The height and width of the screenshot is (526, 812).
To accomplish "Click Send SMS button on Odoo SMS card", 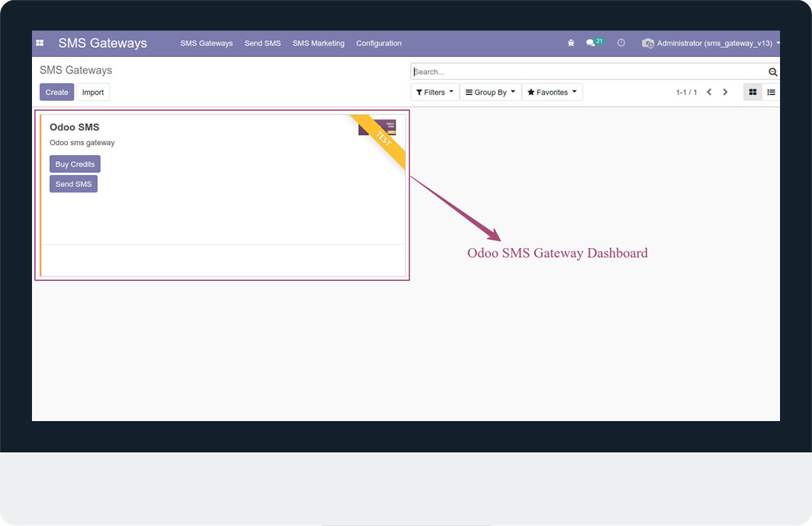I will 74,184.
